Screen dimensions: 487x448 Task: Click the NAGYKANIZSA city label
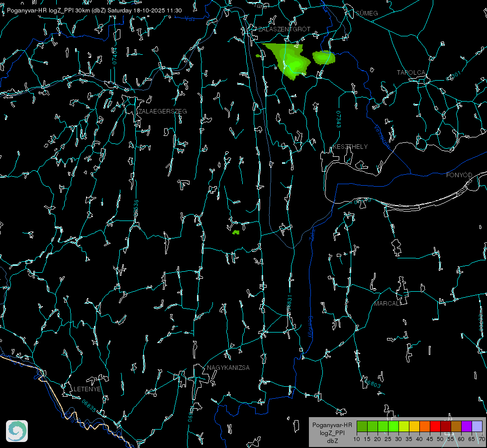pos(228,368)
